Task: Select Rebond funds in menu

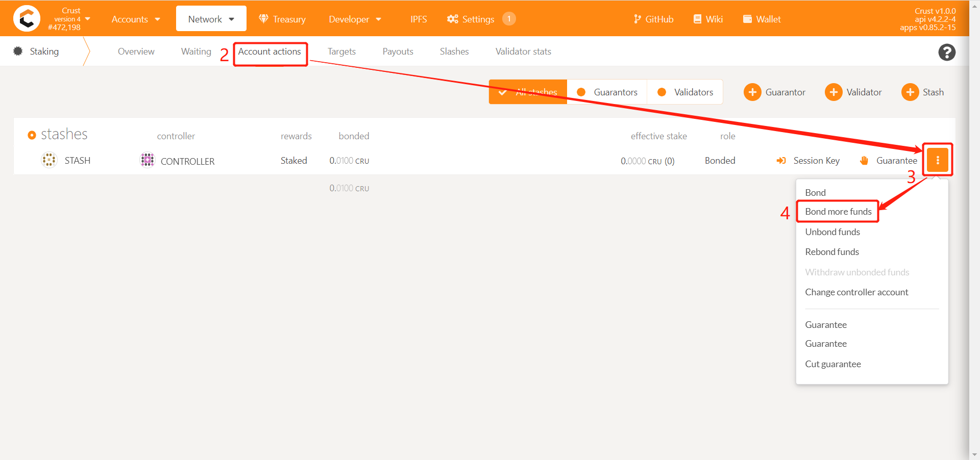Action: pos(832,251)
